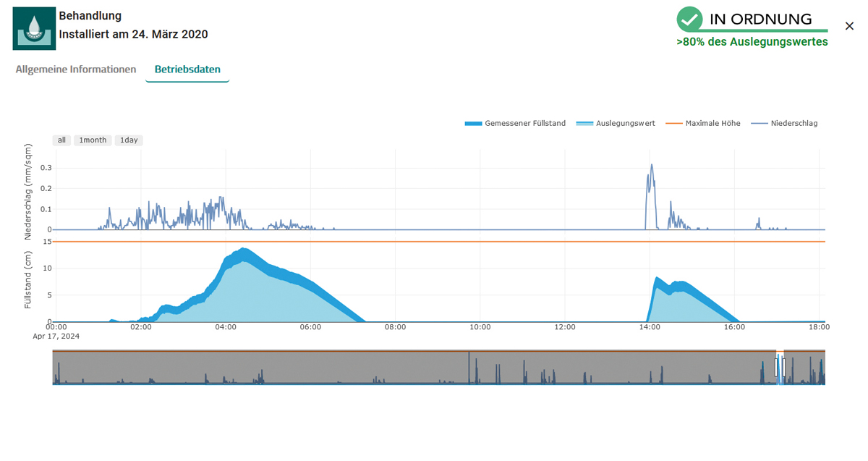Set time range to 1day
The height and width of the screenshot is (461, 868).
[x=129, y=140]
